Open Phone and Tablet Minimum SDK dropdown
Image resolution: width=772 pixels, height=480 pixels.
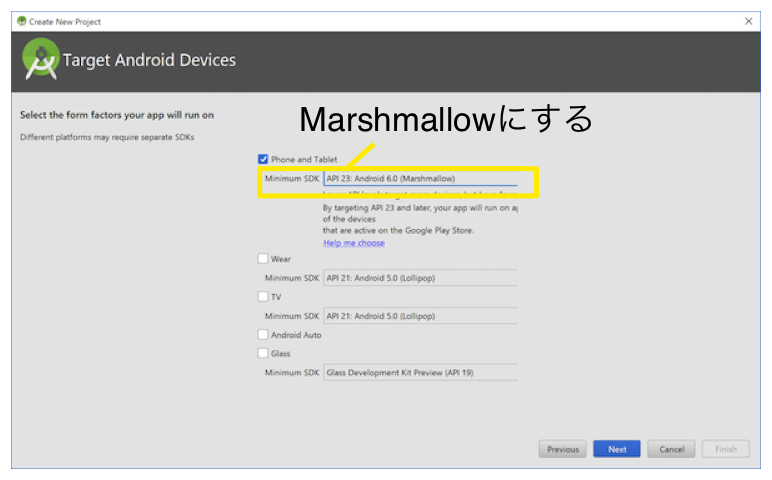420,178
